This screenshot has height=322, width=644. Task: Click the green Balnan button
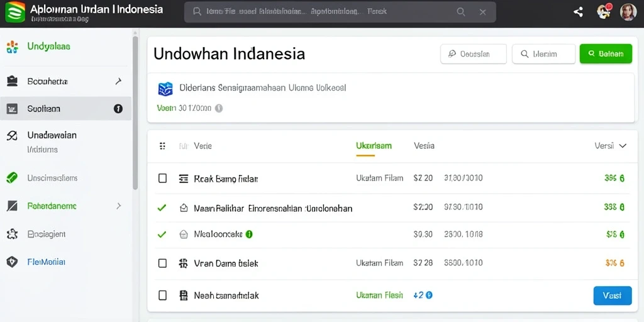pos(606,54)
